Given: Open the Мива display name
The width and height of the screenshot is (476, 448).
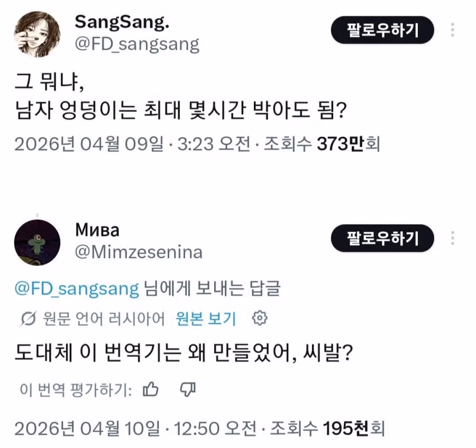Looking at the screenshot, I should pos(97,230).
